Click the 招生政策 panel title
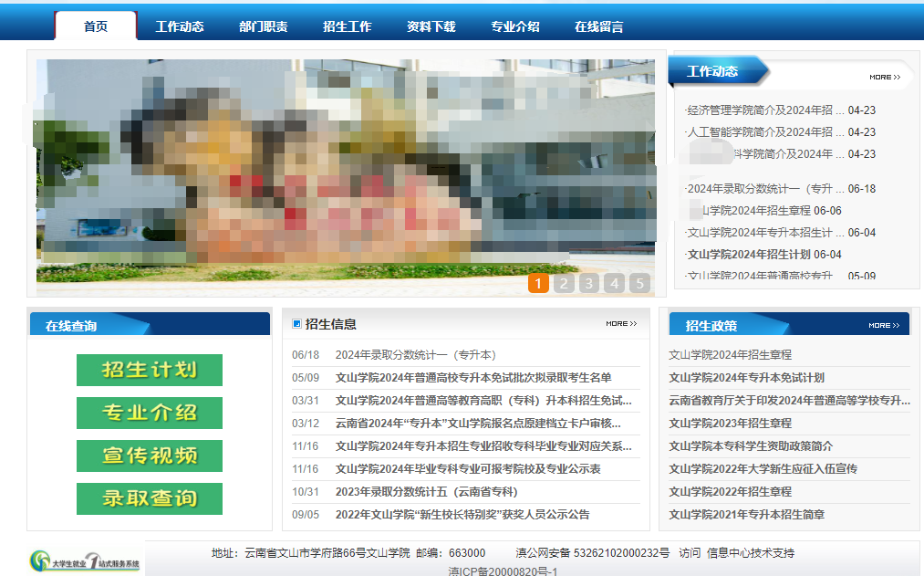The width and height of the screenshot is (924, 576). point(711,326)
